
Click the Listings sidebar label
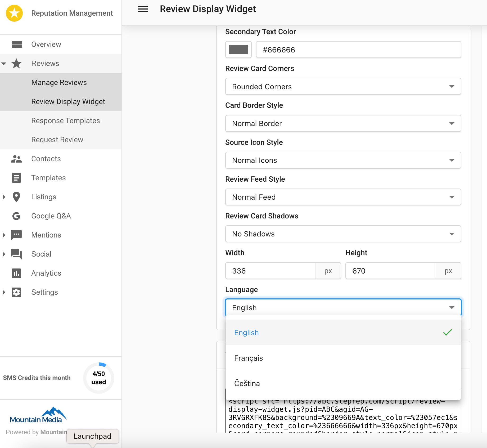(x=44, y=197)
